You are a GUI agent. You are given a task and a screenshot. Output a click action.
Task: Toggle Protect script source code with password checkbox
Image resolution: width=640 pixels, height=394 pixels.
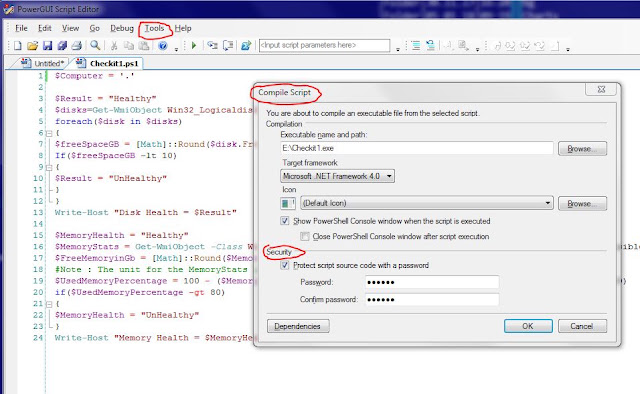click(284, 265)
